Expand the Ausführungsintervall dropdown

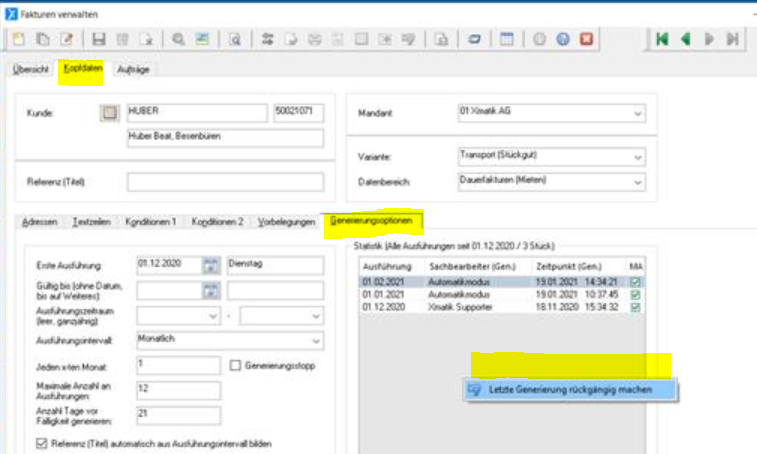314,340
